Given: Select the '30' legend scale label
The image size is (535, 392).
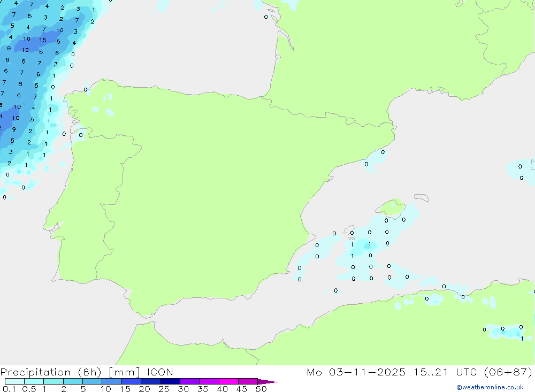Looking at the screenshot, I should (x=183, y=389).
